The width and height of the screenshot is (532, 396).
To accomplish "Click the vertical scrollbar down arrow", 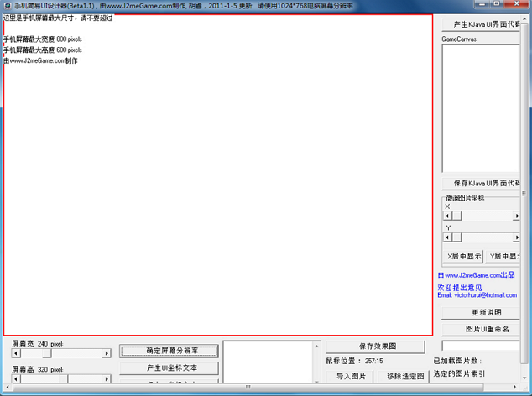I will point(524,378).
